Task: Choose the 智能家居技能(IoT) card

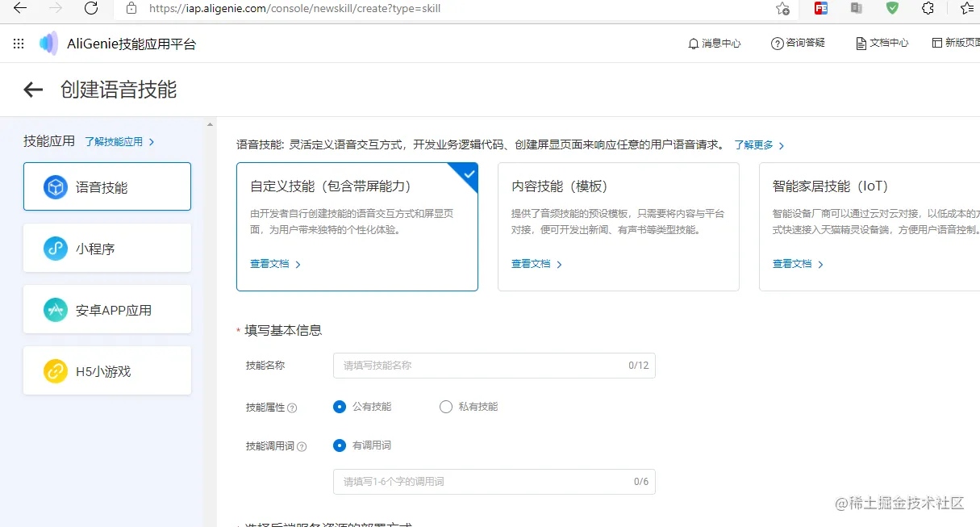Action: tap(869, 227)
